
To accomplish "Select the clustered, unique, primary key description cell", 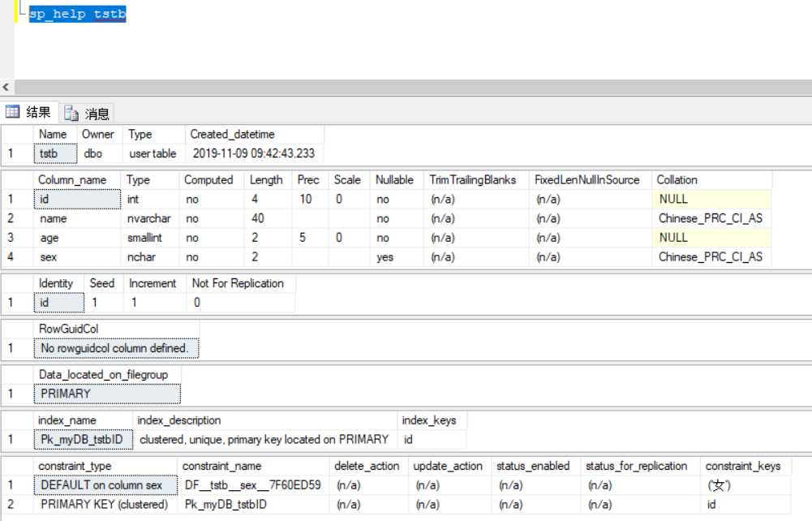I will click(265, 440).
